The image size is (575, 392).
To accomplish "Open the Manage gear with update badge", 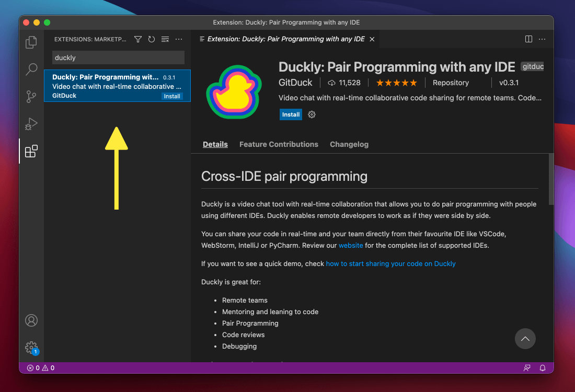I will pyautogui.click(x=31, y=348).
